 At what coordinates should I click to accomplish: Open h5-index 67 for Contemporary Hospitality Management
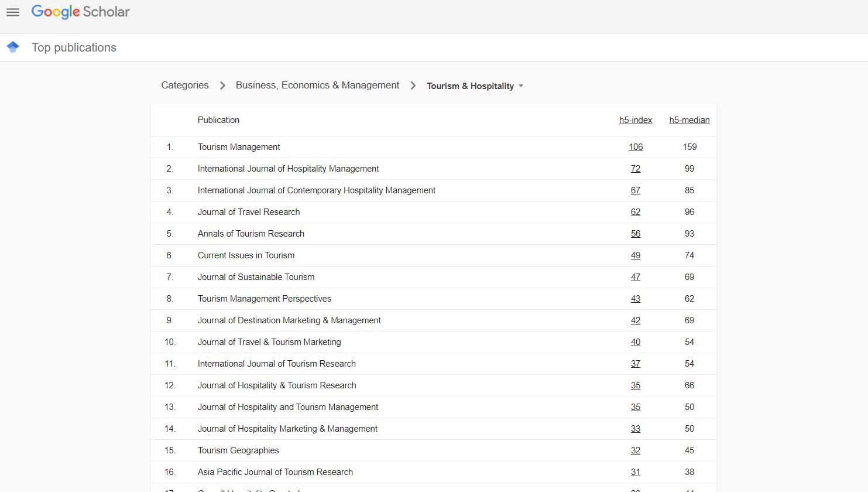tap(636, 190)
